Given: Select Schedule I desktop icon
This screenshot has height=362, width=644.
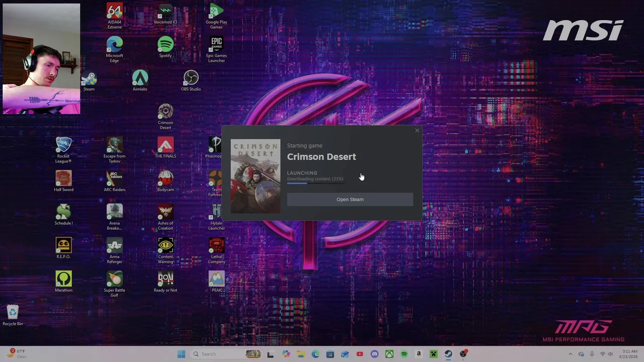Looking at the screenshot, I should point(63,215).
